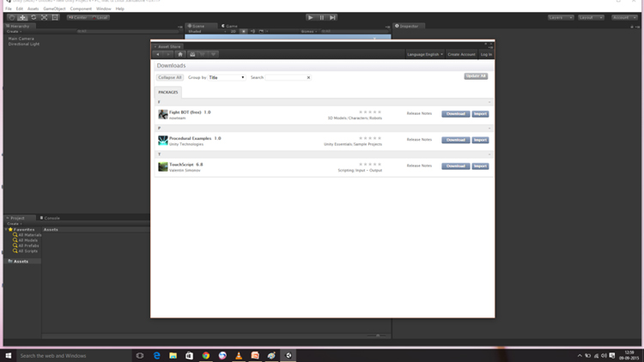Click Log In in Asset Store
Viewport: 644px width, 362px height.
[x=486, y=54]
